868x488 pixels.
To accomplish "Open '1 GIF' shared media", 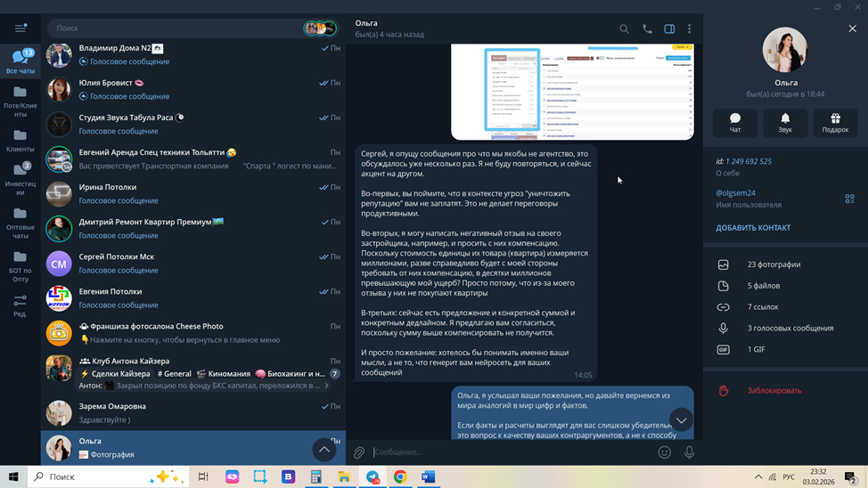I will [x=785, y=349].
